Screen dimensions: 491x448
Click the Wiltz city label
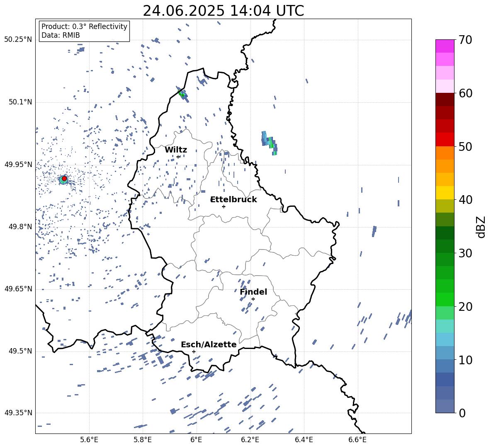176,150
